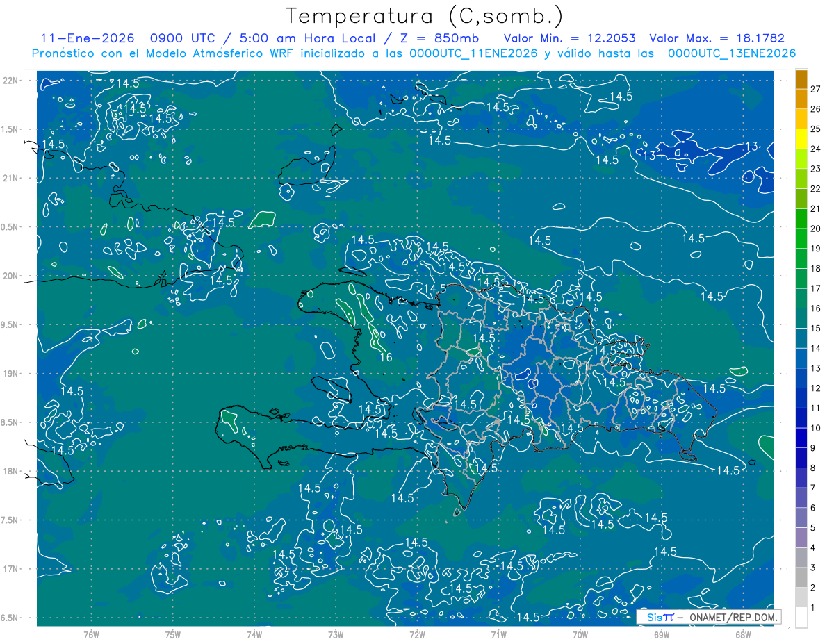Click the latitude label "22N"
Screen dimensions: 834x644
click(x=11, y=81)
